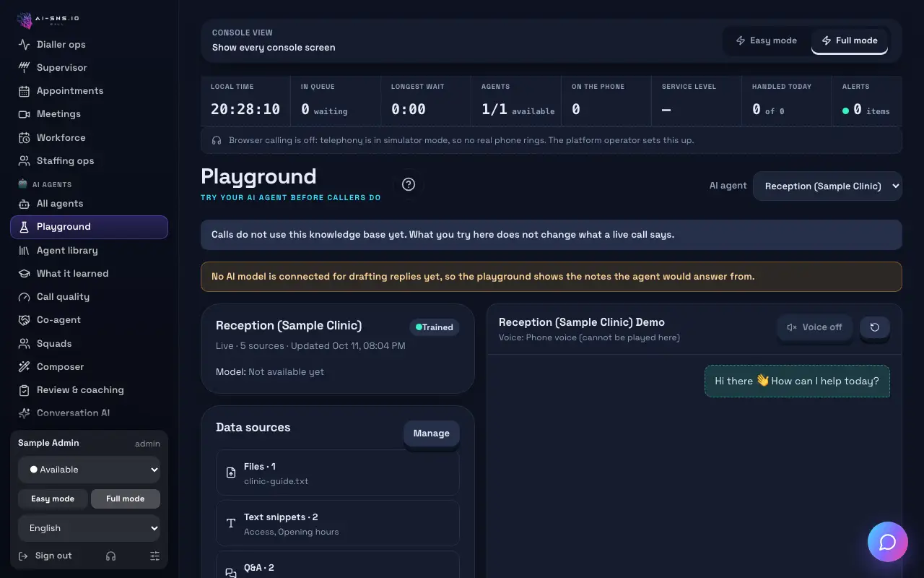Go to Supervisor page
This screenshot has height=578, width=924.
click(x=90, y=67)
